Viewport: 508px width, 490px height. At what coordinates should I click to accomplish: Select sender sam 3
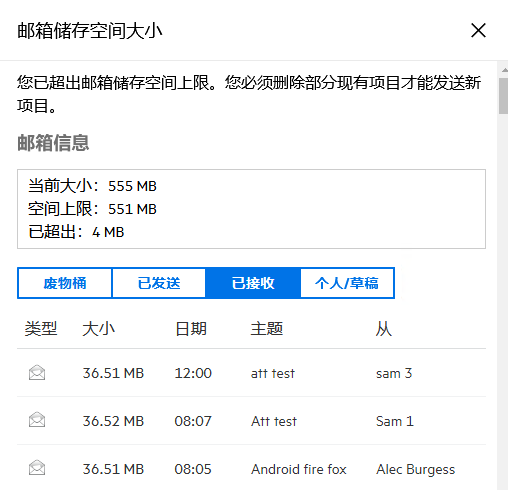[394, 373]
